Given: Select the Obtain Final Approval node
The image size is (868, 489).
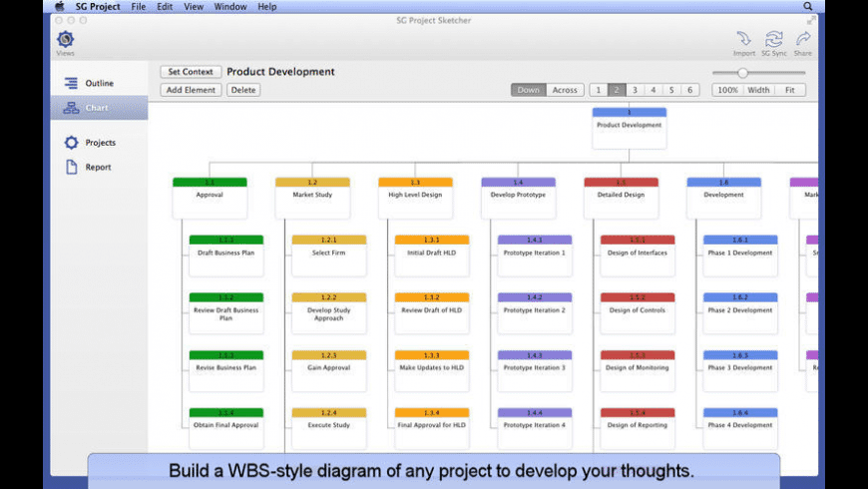Looking at the screenshot, I should point(226,428).
